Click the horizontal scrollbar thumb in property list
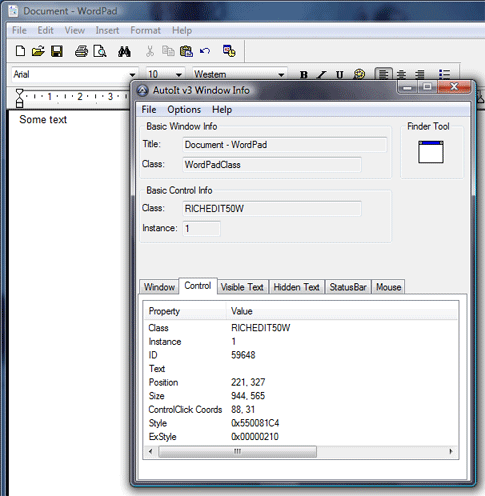The width and height of the screenshot is (485, 496). pos(237,452)
